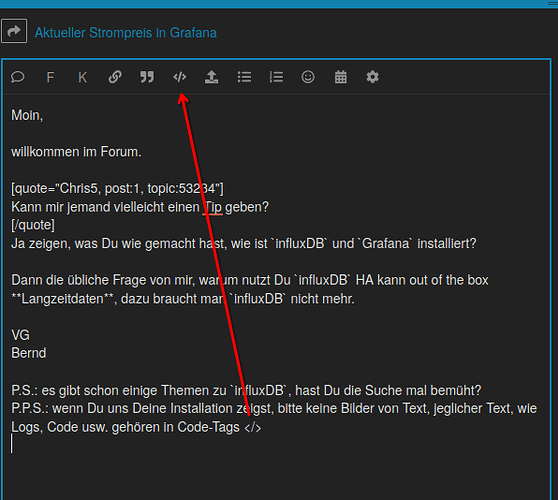Expand the gear options menu in toolbar
The width and height of the screenshot is (558, 500).
pos(373,77)
